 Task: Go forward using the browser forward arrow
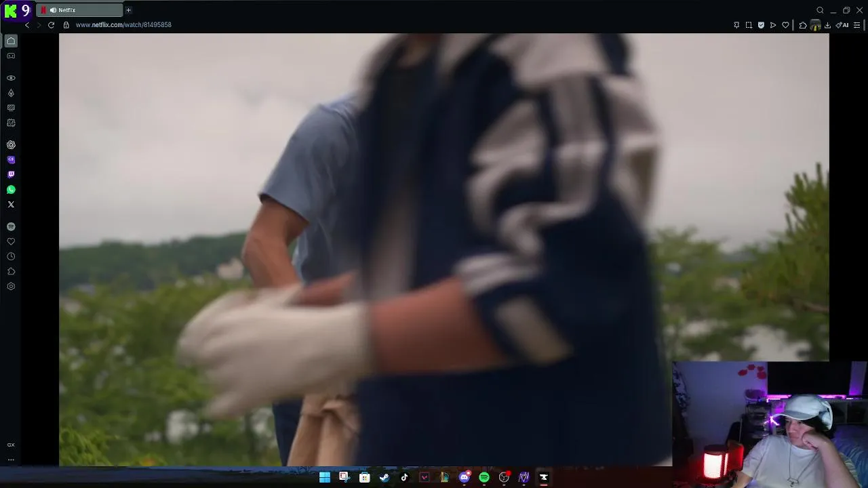pyautogui.click(x=39, y=25)
